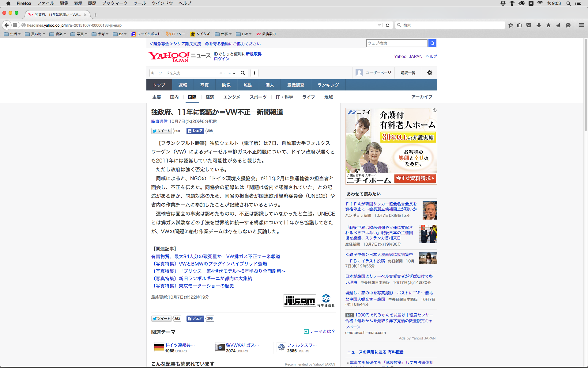
Task: Switch to the ランキング tab
Action: click(328, 85)
